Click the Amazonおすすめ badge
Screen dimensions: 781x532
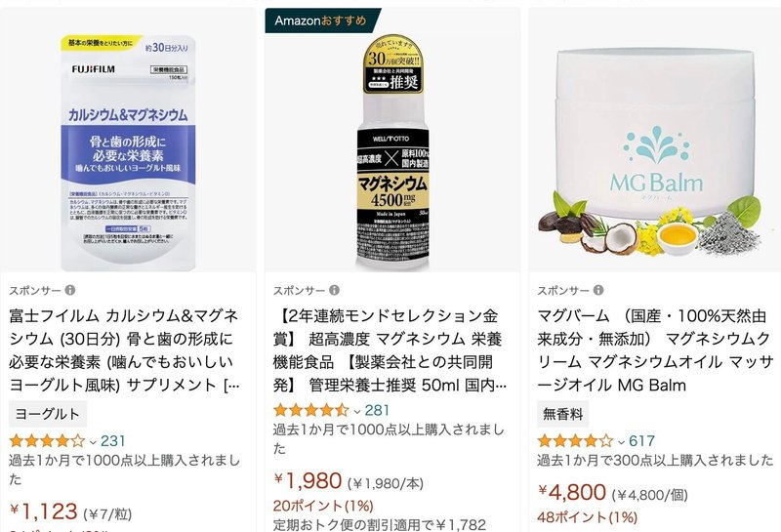322,20
